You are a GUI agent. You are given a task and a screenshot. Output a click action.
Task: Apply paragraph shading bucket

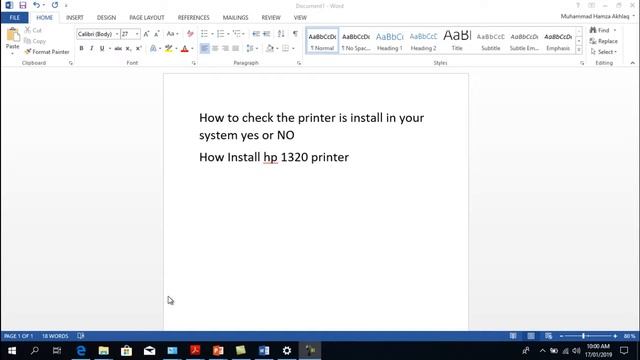[270, 49]
